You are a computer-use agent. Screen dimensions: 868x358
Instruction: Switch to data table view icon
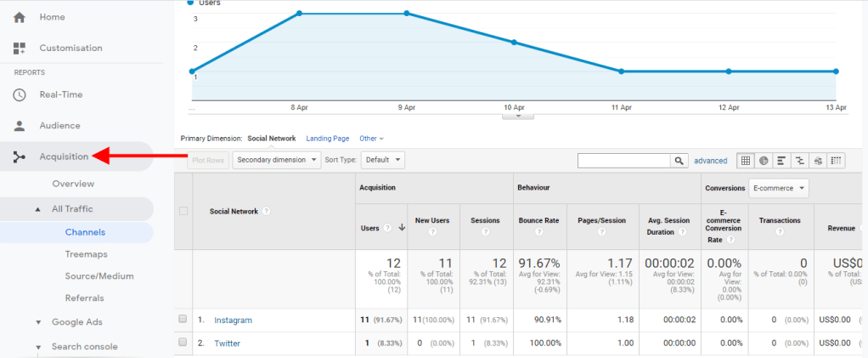745,160
